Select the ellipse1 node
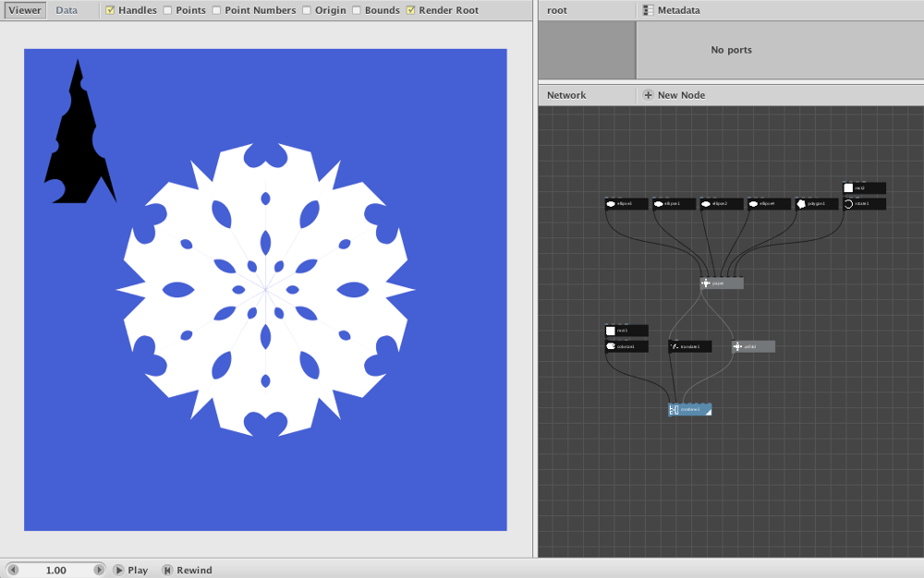Image resolution: width=924 pixels, height=578 pixels. point(675,204)
